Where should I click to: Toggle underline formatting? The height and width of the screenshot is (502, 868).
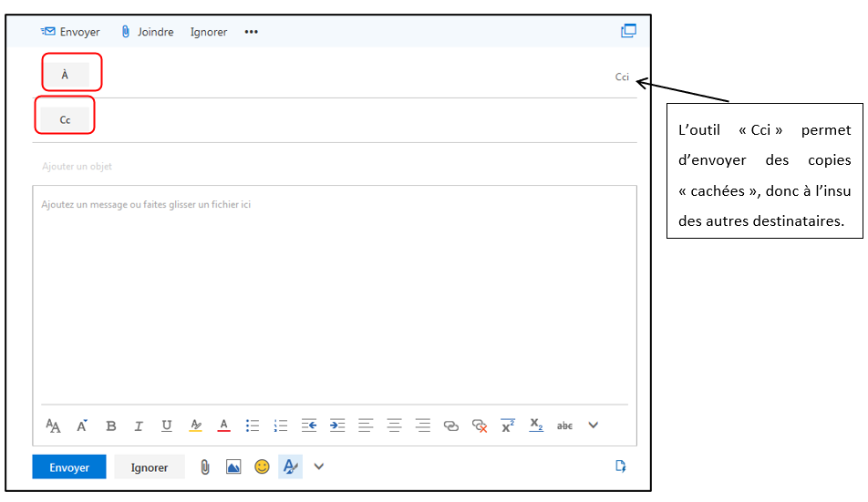point(167,425)
